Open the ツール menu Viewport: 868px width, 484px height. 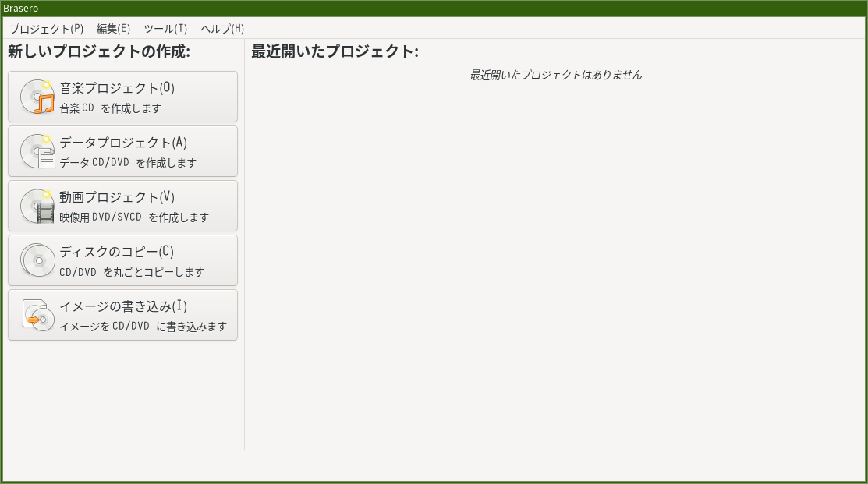tap(164, 28)
